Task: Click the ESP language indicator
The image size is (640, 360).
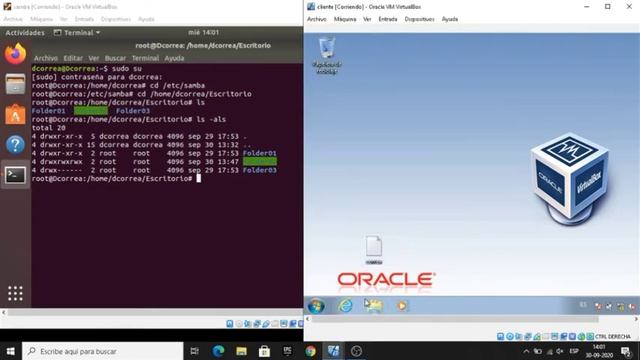Action: pos(574,351)
